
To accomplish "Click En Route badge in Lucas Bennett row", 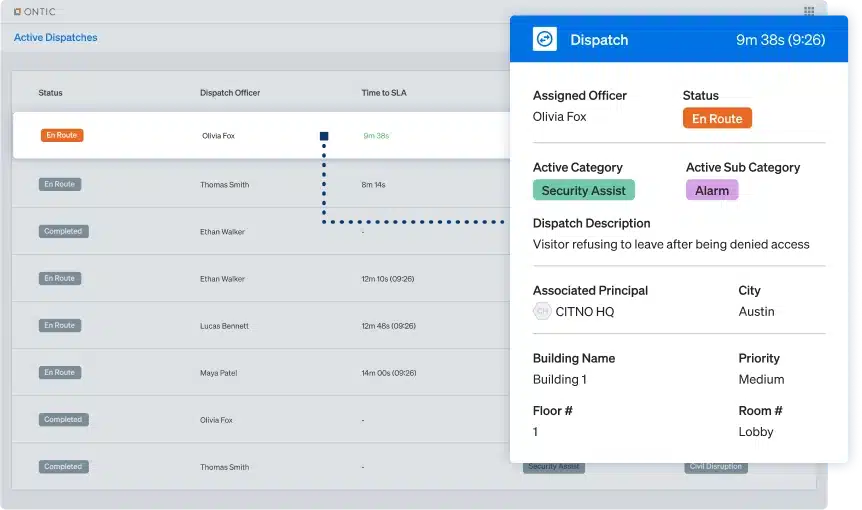I will pos(60,325).
